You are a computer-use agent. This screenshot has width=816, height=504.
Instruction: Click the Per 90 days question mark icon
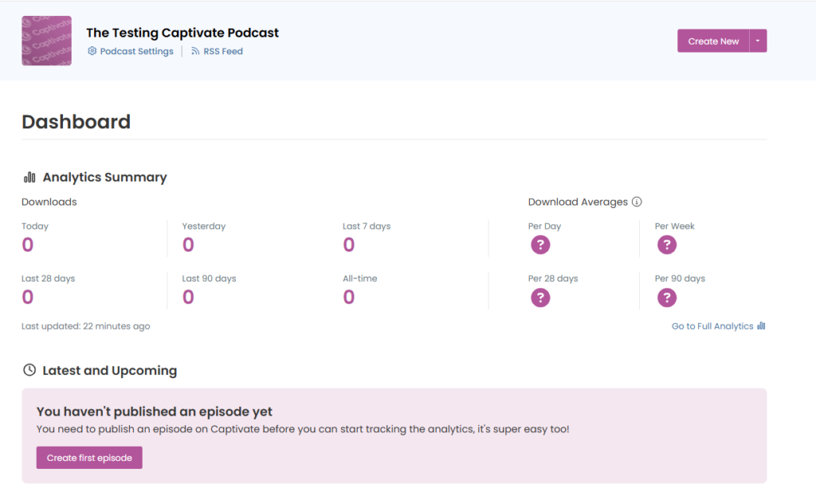(x=667, y=298)
